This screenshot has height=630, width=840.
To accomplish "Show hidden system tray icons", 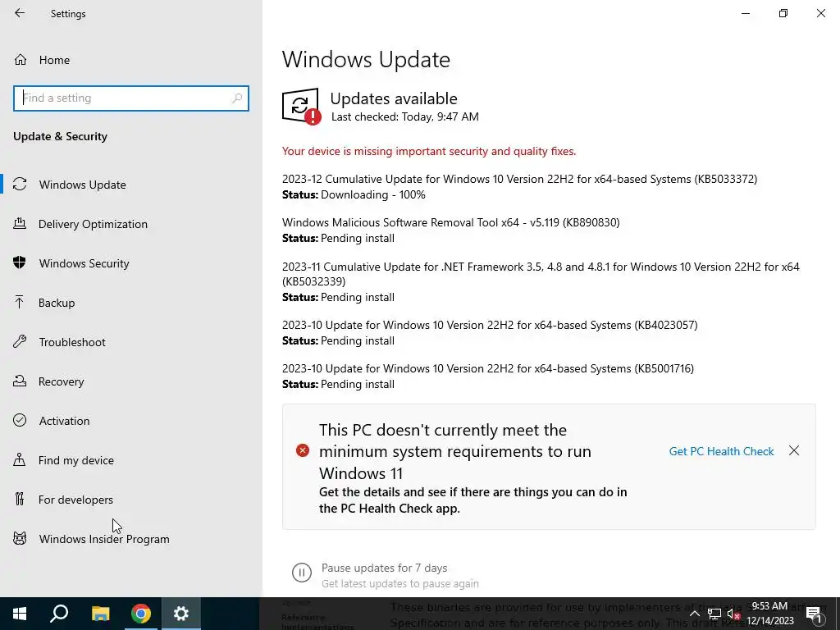I will tap(694, 614).
